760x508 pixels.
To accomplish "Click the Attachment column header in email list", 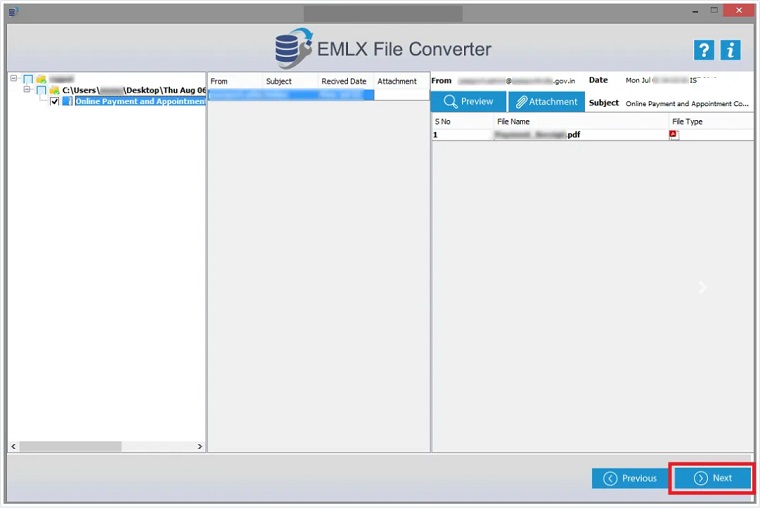I will pos(402,81).
